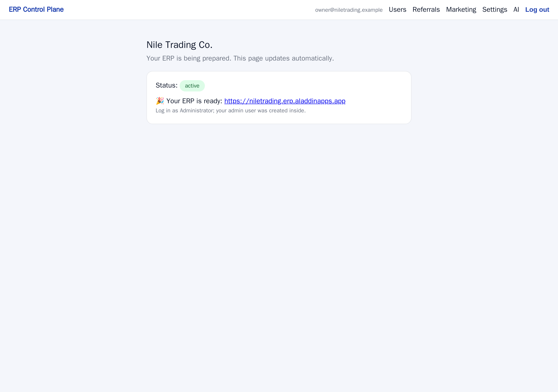
Task: Open the Referrals section
Action: 426,9
